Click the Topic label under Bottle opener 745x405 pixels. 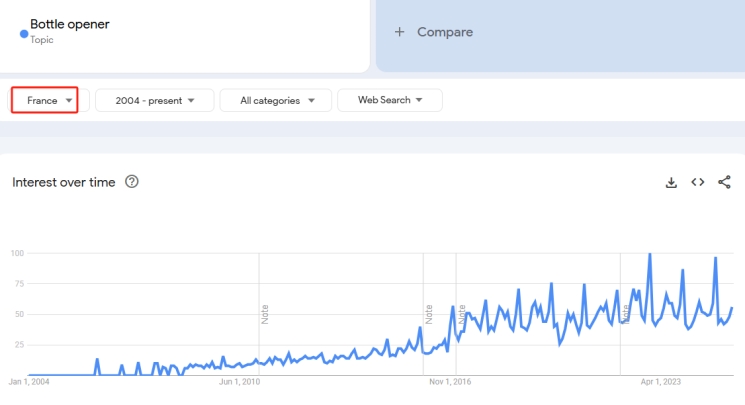click(x=42, y=40)
